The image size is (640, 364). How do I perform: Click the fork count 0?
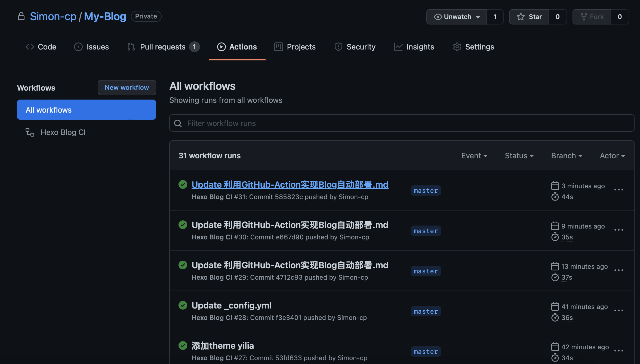620,17
